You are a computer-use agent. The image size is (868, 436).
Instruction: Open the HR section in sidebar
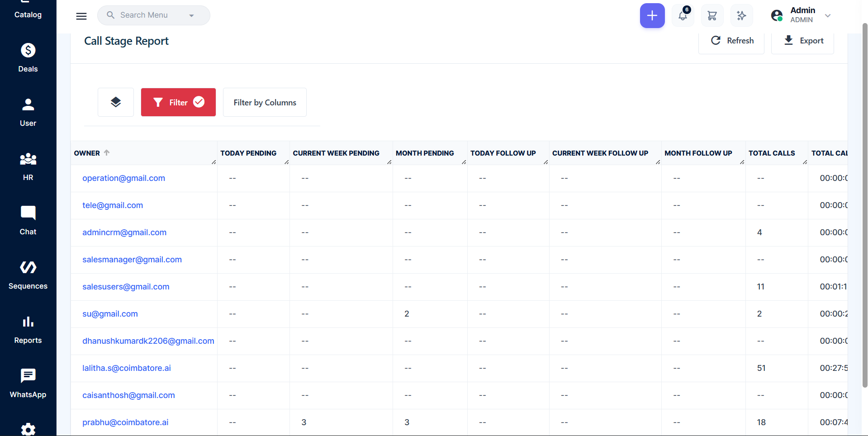28,166
